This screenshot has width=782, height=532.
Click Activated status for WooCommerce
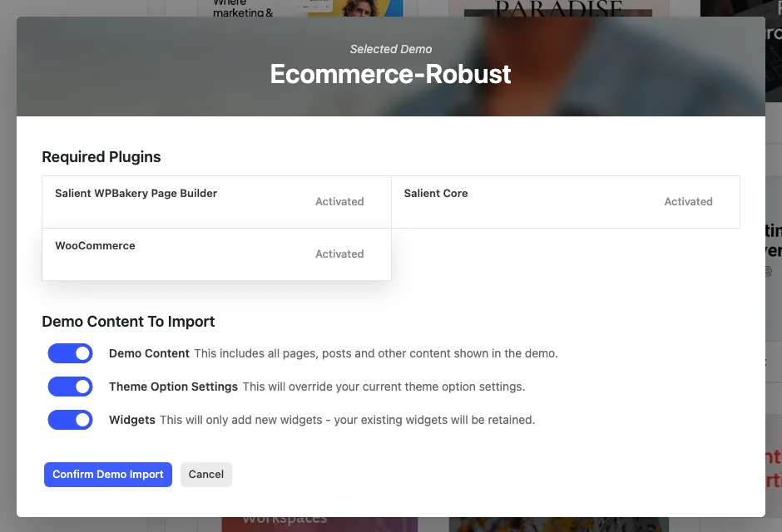(339, 254)
